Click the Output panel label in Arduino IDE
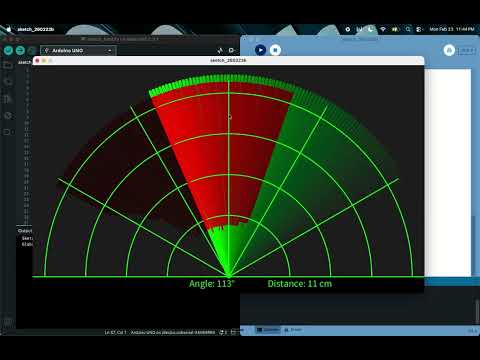This screenshot has height=360, width=480. pos(25,231)
